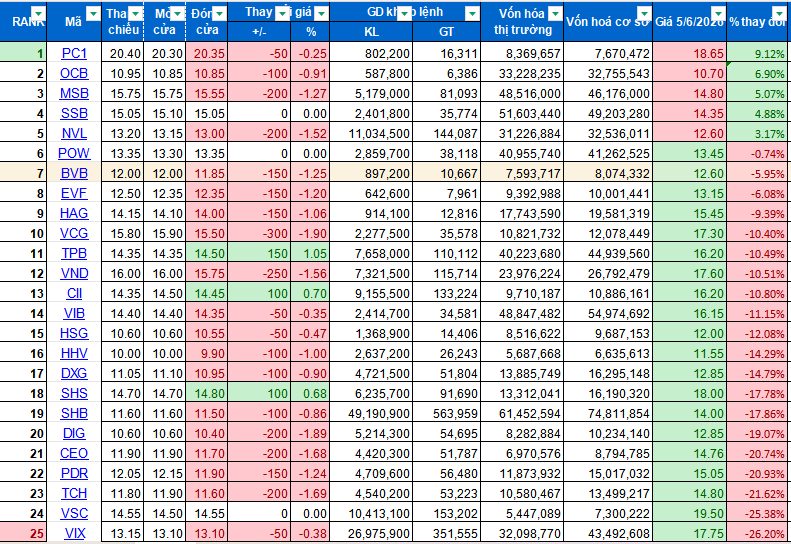Image resolution: width=791 pixels, height=544 pixels.
Task: Select VIX base cap cell 43,492,608
Action: [608, 533]
